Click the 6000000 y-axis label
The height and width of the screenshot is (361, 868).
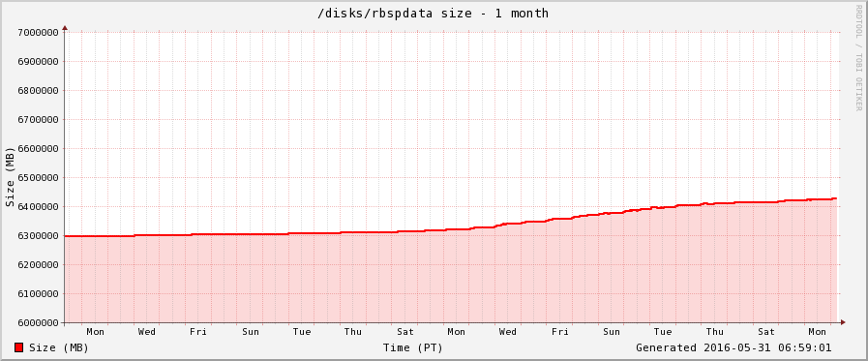click(39, 323)
